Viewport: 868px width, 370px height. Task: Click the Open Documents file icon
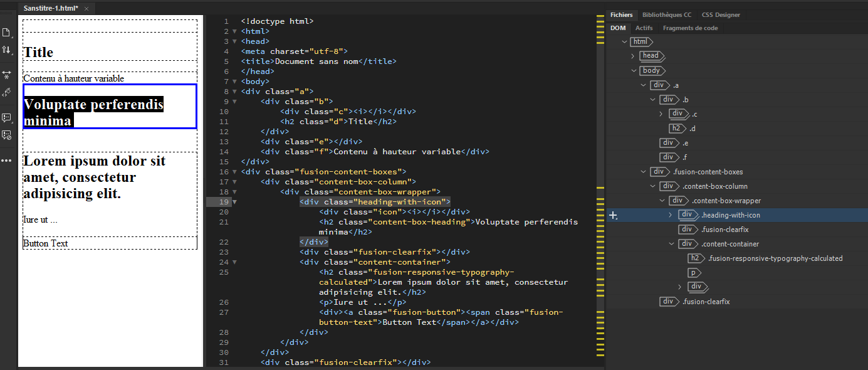[7, 31]
